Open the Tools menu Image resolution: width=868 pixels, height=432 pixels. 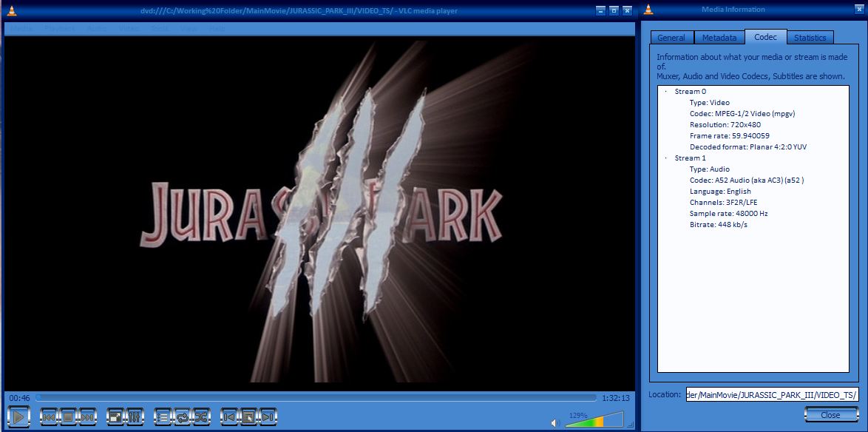click(160, 28)
